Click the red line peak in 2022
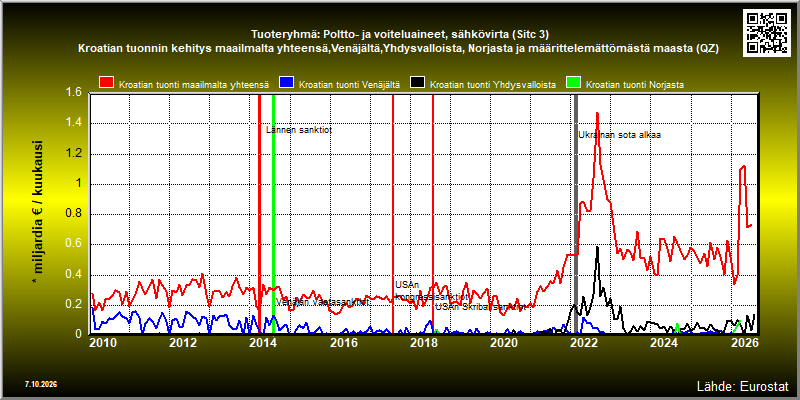Screen dimensions: 800x400 [x=597, y=114]
